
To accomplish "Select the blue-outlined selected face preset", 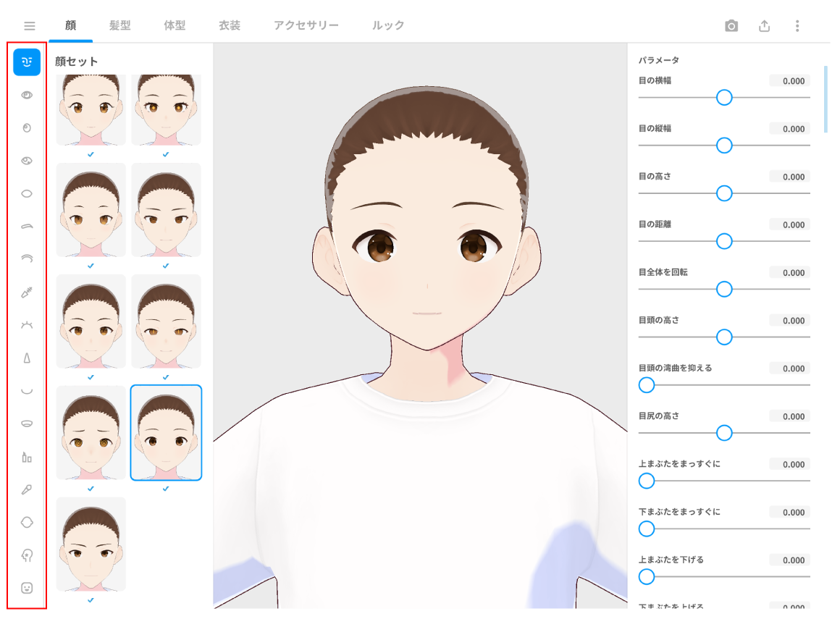I will click(x=166, y=433).
